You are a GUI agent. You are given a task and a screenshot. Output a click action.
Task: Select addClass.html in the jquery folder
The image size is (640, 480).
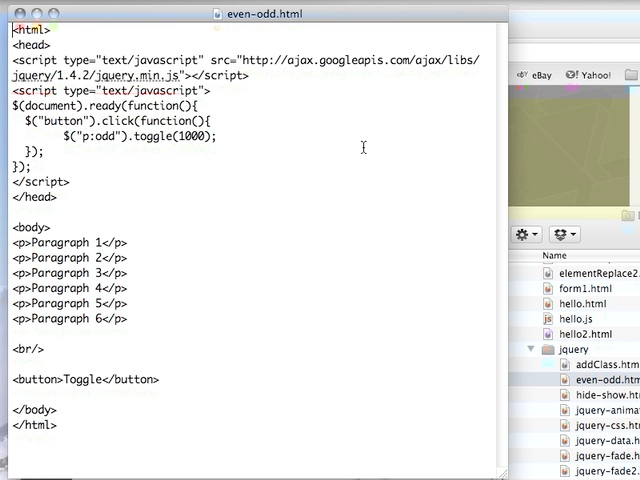(575, 364)
